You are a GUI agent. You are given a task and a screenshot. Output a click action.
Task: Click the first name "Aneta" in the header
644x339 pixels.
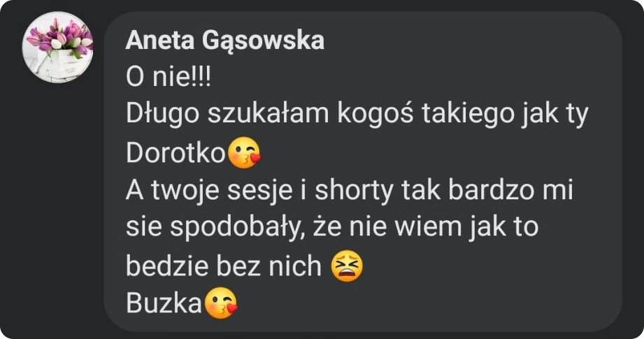159,41
